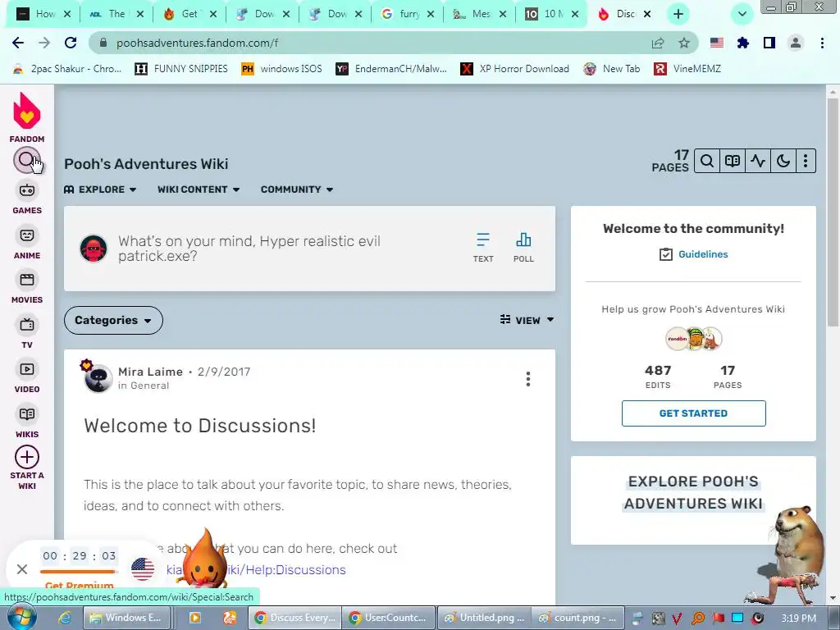Image resolution: width=840 pixels, height=630 pixels.
Task: Open the windows ISOS bookmark
Action: tap(282, 69)
